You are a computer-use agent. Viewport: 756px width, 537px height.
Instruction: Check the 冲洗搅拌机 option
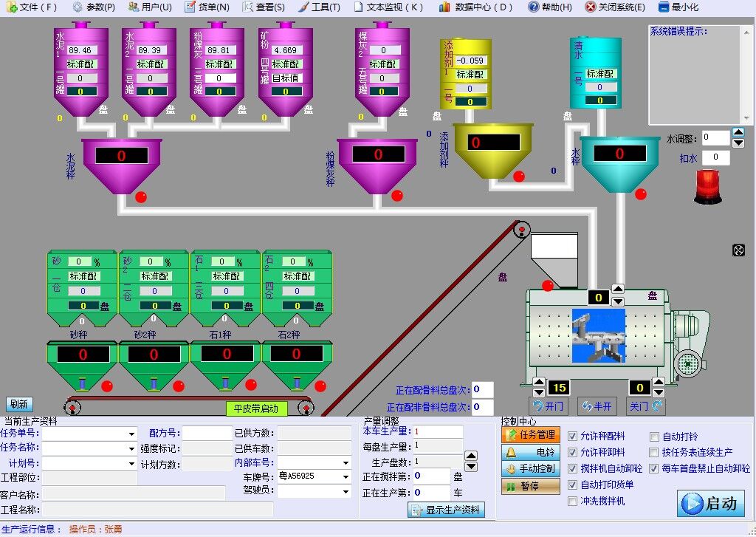click(571, 500)
